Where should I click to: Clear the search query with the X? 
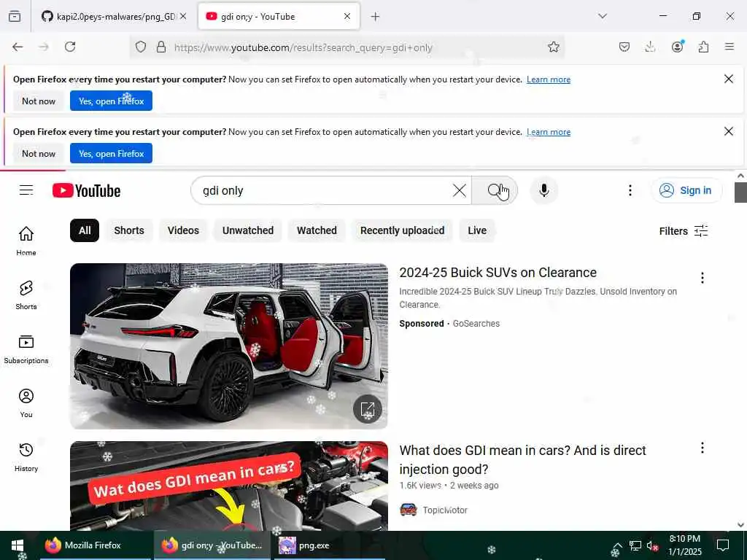(460, 190)
